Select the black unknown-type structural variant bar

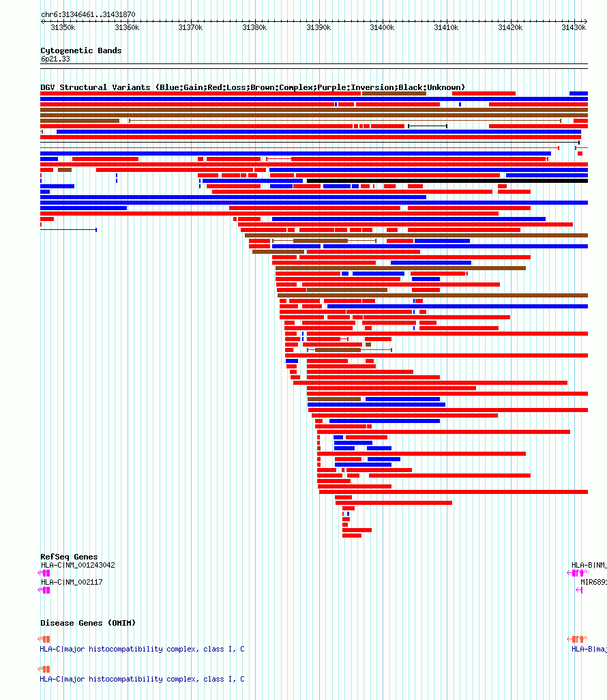(447, 181)
